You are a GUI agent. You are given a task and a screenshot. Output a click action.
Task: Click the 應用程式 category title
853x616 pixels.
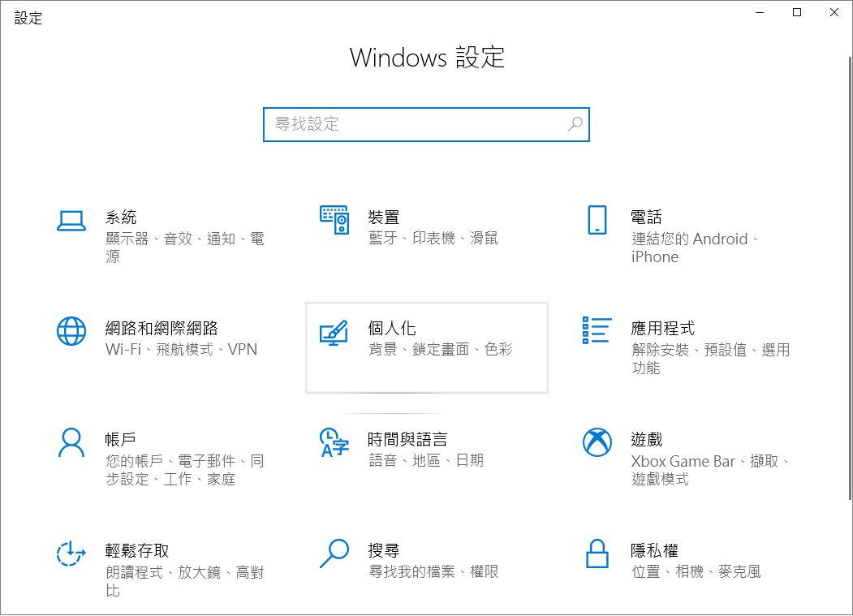coord(662,328)
